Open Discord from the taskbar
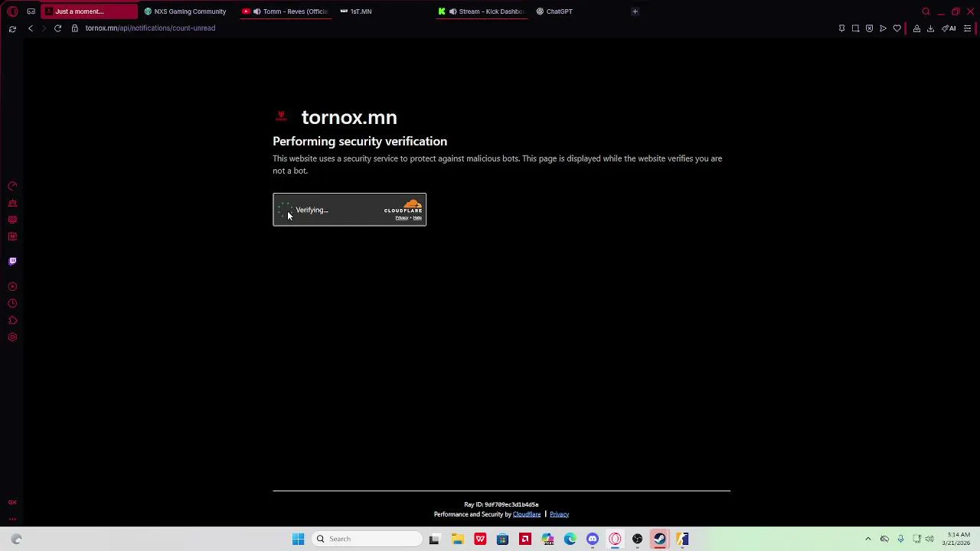 [x=593, y=539]
